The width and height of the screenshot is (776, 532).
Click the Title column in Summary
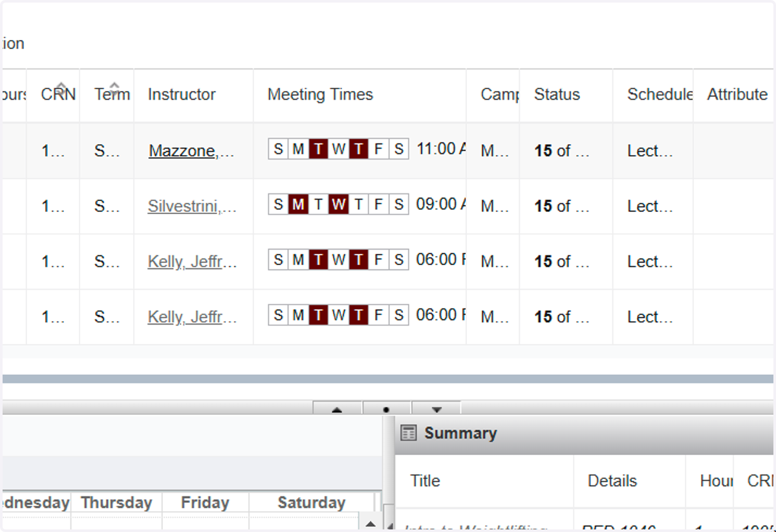[425, 481]
